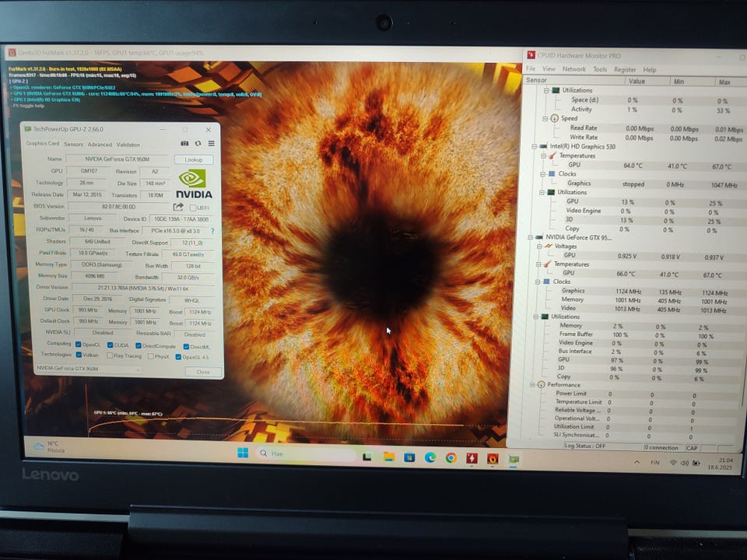Collapse the NVIDIA GeForce GTX 95... node

point(530,237)
